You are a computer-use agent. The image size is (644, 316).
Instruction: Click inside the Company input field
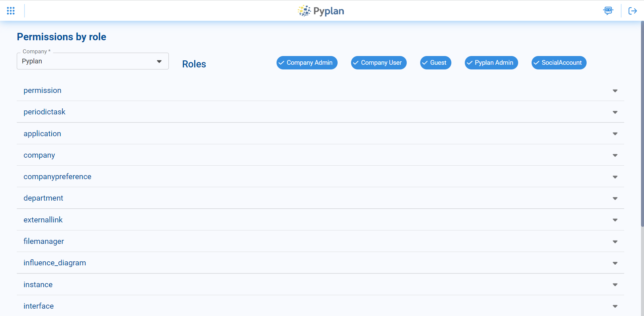pyautogui.click(x=84, y=61)
